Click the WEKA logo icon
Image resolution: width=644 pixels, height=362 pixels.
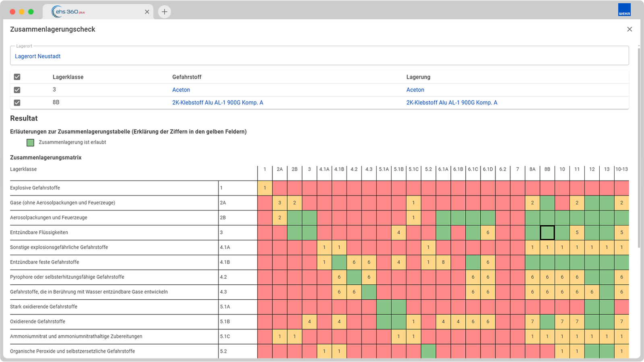pos(624,10)
